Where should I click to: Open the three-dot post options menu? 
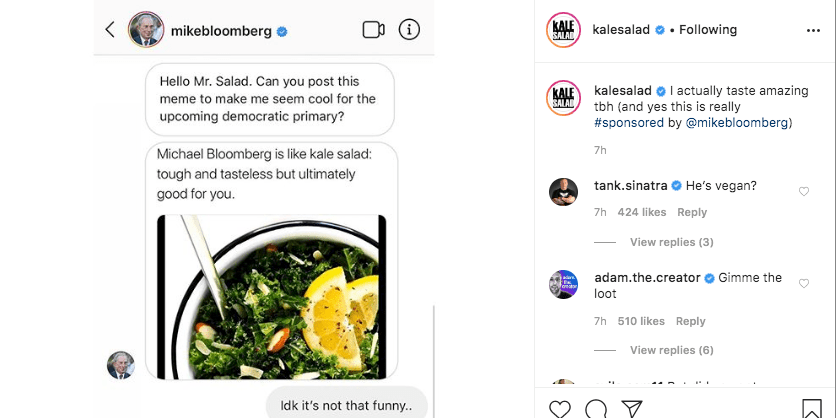point(813,31)
